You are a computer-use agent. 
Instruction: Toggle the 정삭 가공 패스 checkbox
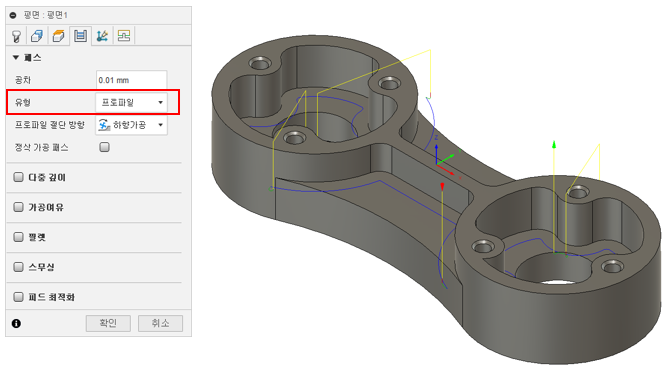pos(104,147)
